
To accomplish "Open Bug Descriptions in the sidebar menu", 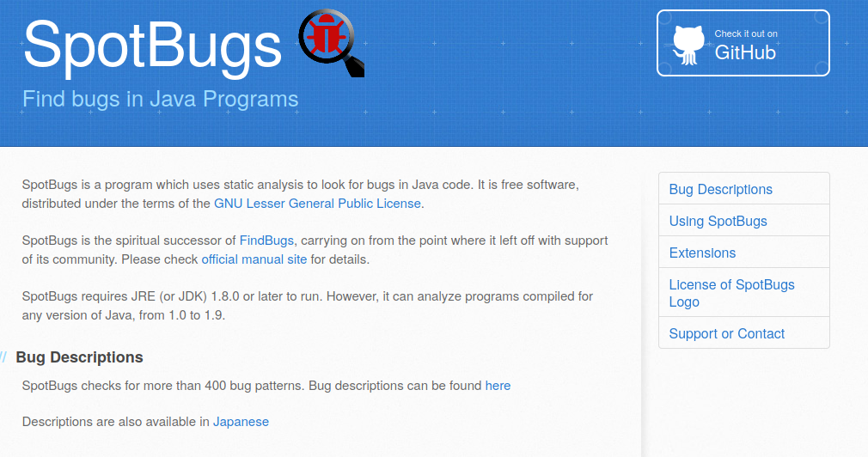I will (x=720, y=189).
